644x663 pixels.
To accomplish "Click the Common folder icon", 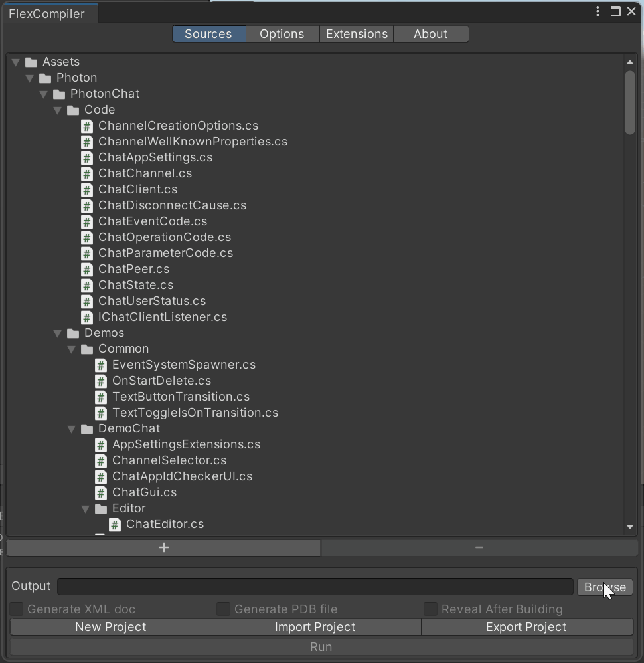I will (x=87, y=349).
